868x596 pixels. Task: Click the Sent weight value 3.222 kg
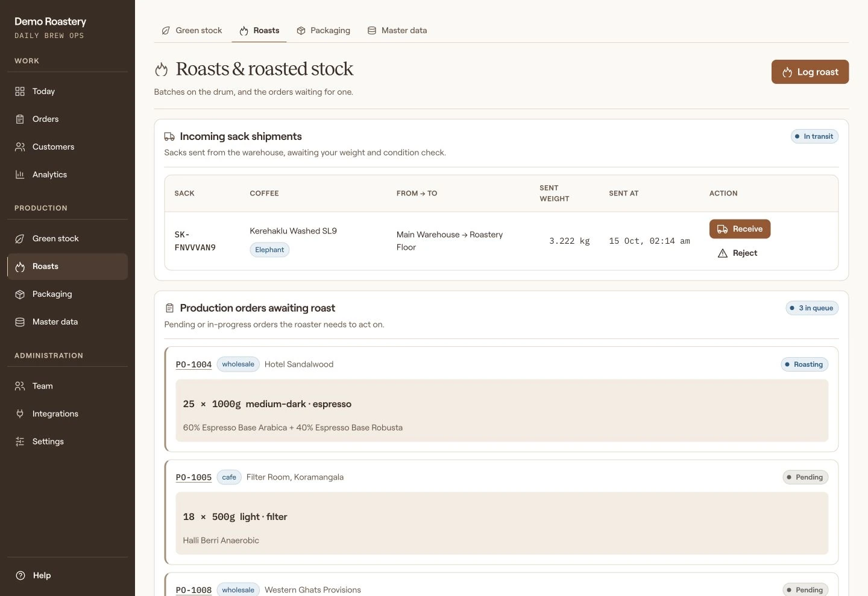[x=569, y=241]
